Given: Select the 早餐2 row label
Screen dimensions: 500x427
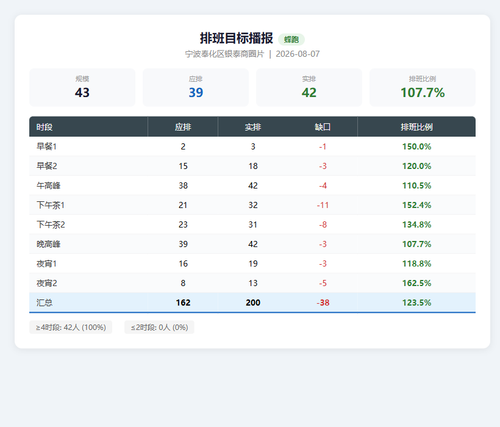Looking at the screenshot, I should [47, 166].
